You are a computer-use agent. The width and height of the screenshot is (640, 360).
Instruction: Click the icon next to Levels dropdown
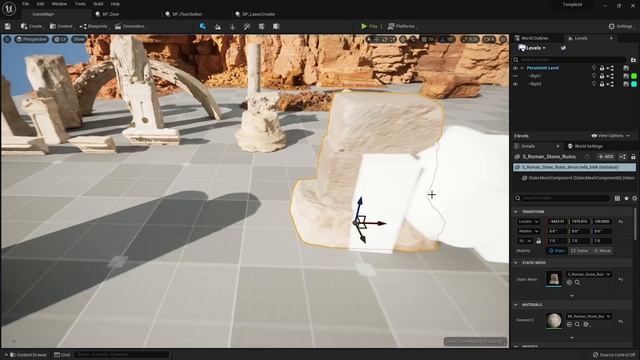click(x=563, y=48)
